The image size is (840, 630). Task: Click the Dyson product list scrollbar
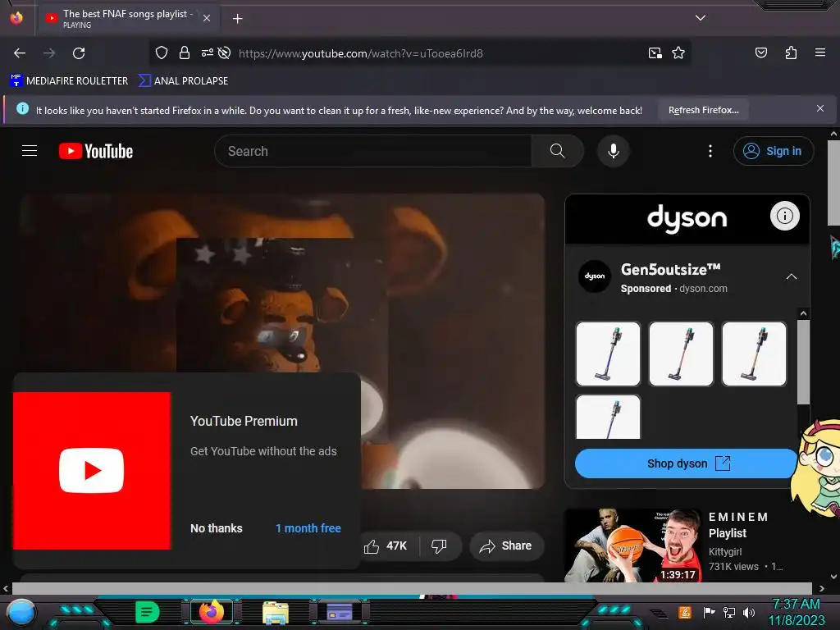pyautogui.click(x=803, y=362)
